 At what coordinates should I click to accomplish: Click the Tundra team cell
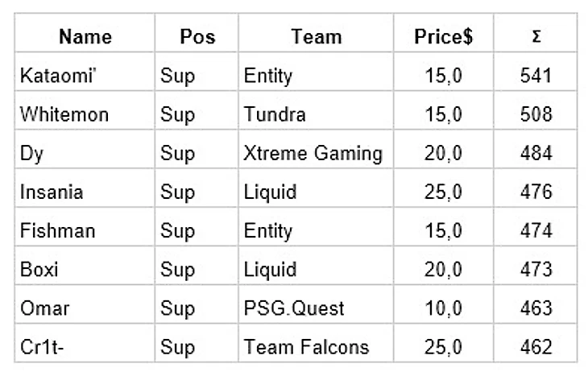(x=274, y=114)
